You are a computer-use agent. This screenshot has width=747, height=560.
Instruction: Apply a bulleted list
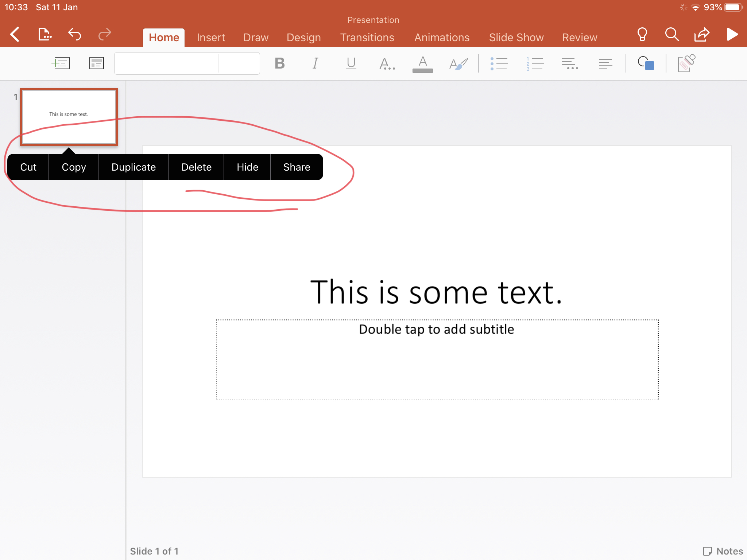click(x=499, y=63)
